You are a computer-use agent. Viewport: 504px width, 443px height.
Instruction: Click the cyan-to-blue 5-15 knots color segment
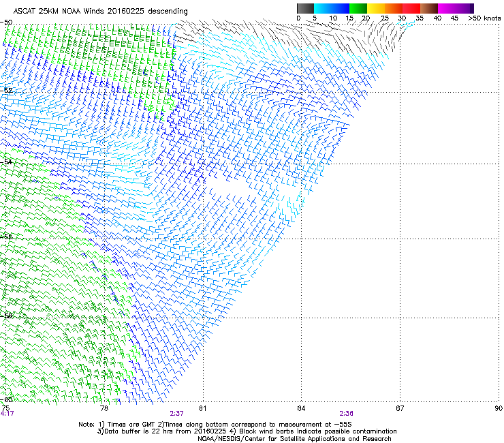coord(332,8)
